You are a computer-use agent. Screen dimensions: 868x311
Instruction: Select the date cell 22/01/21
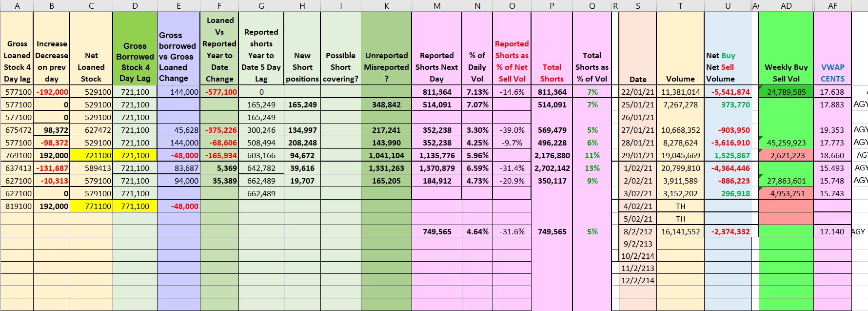click(x=638, y=92)
